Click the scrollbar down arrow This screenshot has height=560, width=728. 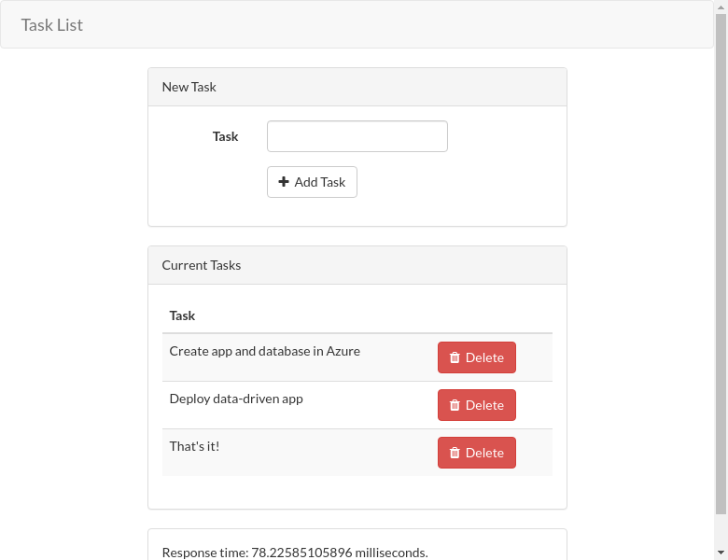tap(721, 553)
